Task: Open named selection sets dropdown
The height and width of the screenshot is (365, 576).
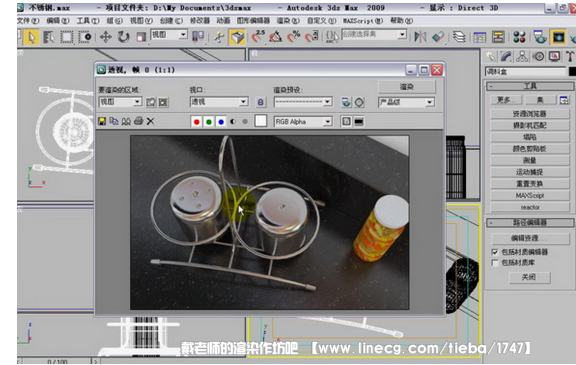Action: point(402,35)
